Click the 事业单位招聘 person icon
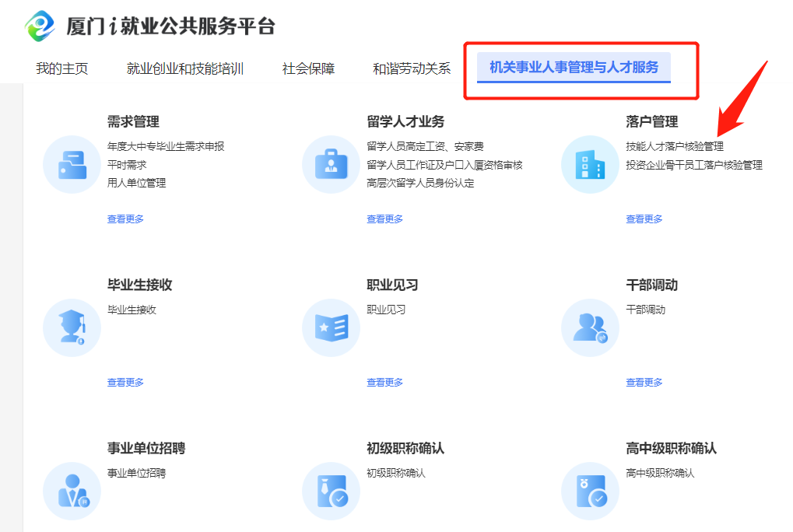The height and width of the screenshot is (532, 793). coord(72,491)
